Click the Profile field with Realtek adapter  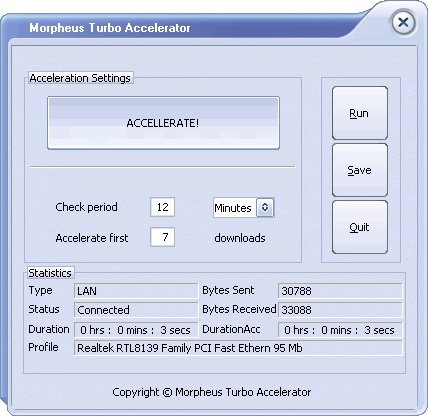[x=238, y=348]
